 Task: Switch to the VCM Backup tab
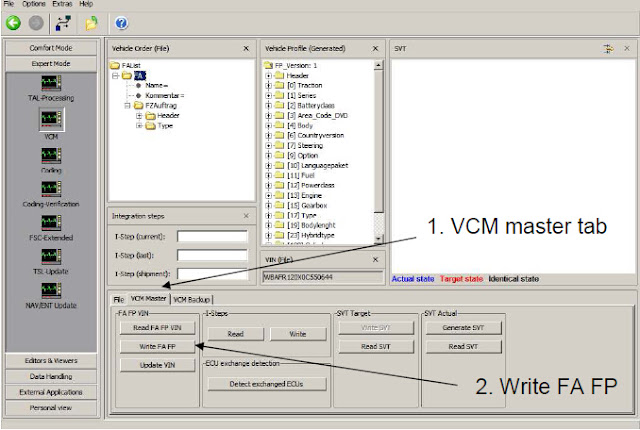[x=191, y=300]
